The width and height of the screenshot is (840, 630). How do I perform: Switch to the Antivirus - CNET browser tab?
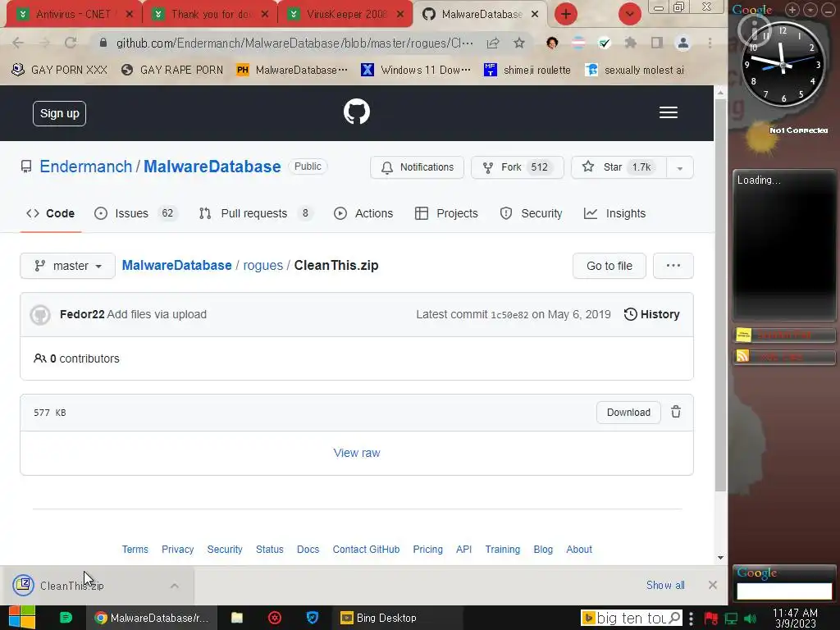pos(74,15)
